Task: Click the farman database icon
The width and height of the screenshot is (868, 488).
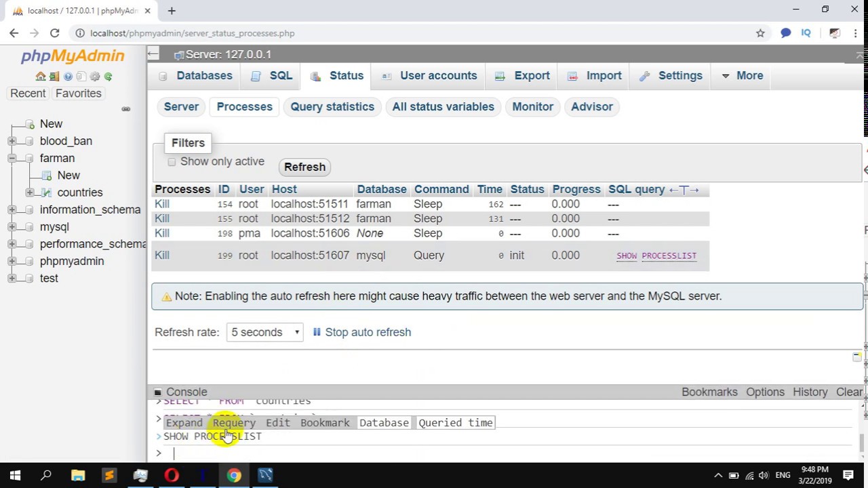Action: point(29,158)
